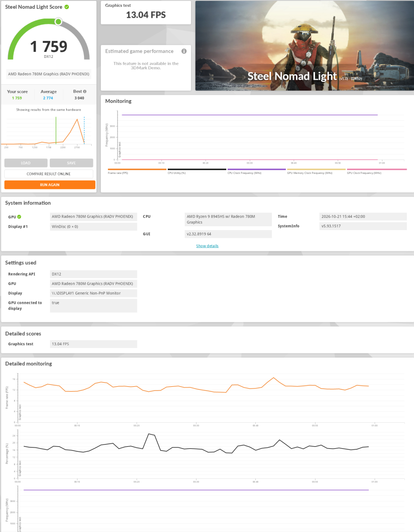Click the LOAD button

(x=26, y=163)
